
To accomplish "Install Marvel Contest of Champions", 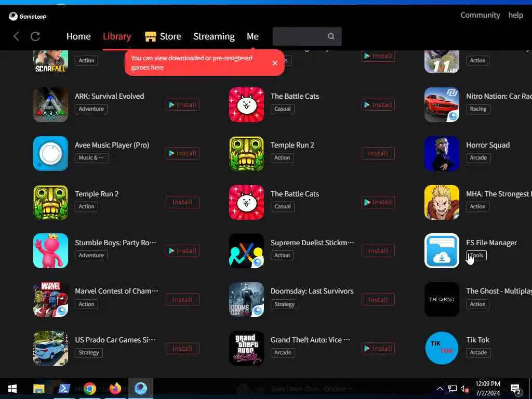I will click(x=182, y=300).
